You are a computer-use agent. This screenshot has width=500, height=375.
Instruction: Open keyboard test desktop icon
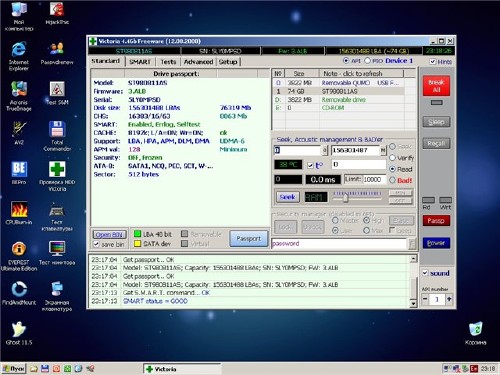[x=57, y=217]
